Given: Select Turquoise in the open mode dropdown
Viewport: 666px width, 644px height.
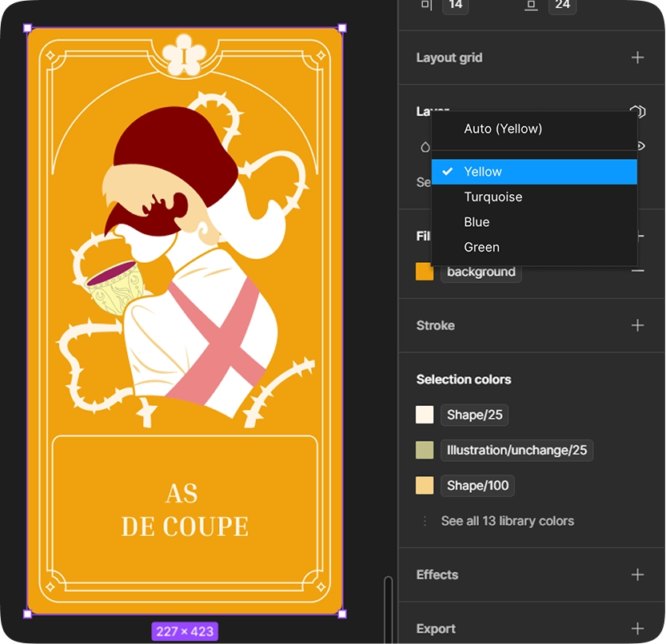Looking at the screenshot, I should pos(492,197).
